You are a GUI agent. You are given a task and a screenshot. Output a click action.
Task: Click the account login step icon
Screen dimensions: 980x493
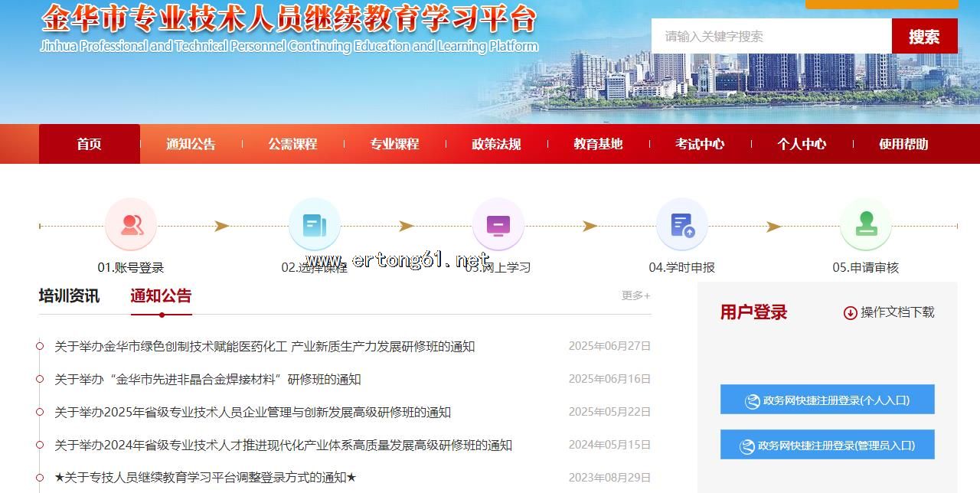point(131,225)
